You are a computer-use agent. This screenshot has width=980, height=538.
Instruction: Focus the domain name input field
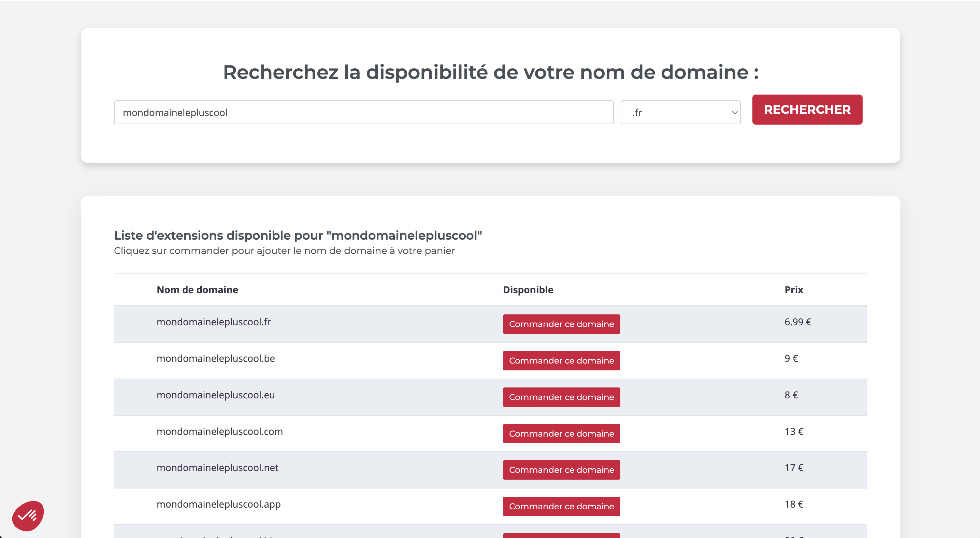coord(363,112)
